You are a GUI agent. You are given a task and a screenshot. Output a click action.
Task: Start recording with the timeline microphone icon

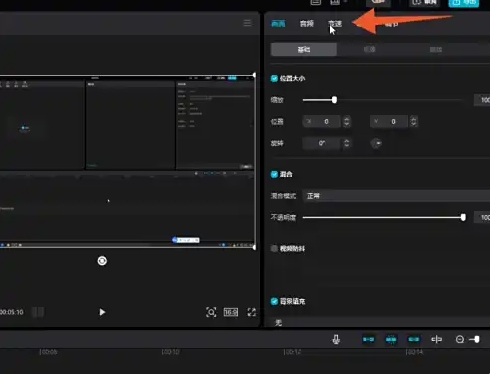(336, 339)
